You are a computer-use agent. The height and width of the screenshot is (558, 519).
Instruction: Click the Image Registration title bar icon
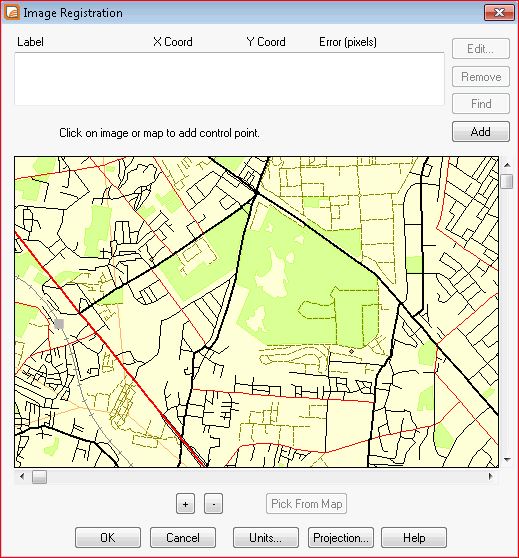coord(12,12)
